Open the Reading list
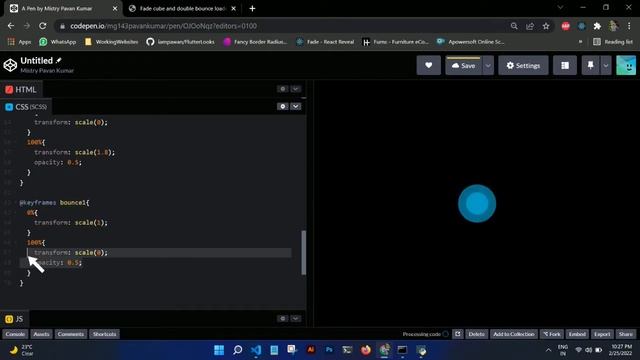 pos(613,42)
